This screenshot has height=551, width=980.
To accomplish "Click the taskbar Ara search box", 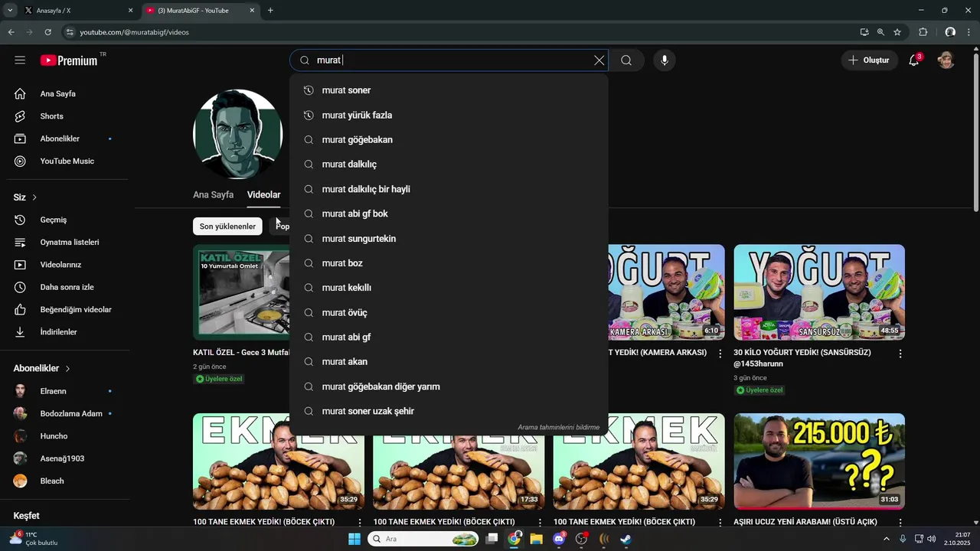I will tap(423, 539).
